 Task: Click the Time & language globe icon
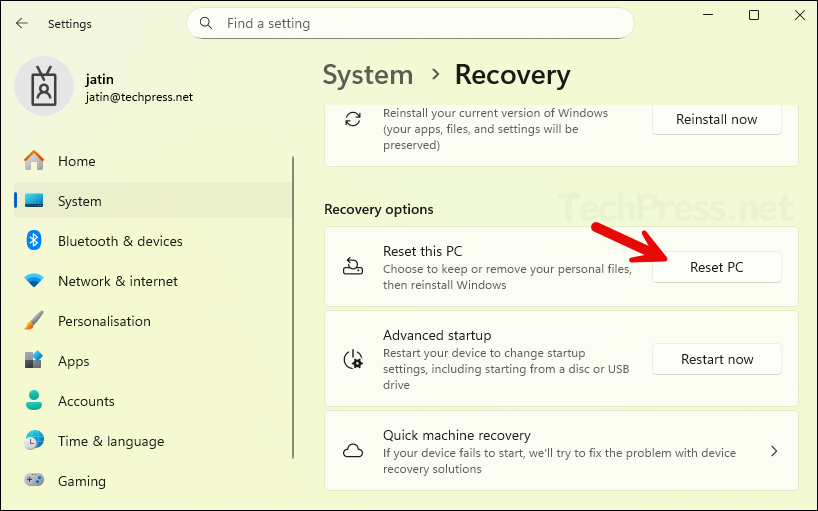tap(34, 441)
